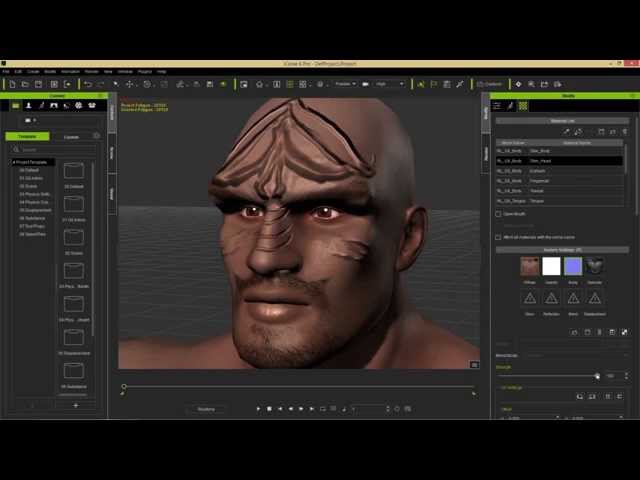Viewport: 640px width, 480px height.
Task: Click the settings gear beside the Custom tab
Action: coord(97,136)
